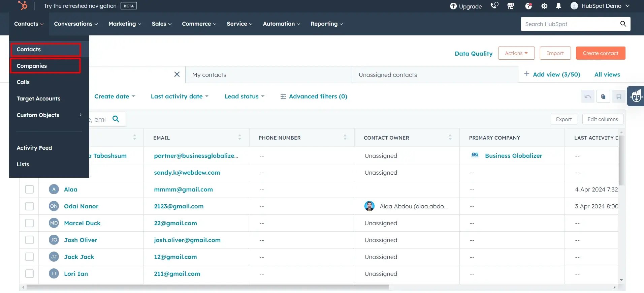Open the help pie-chart icon
Screen dimensions: 644x293
[x=528, y=6]
